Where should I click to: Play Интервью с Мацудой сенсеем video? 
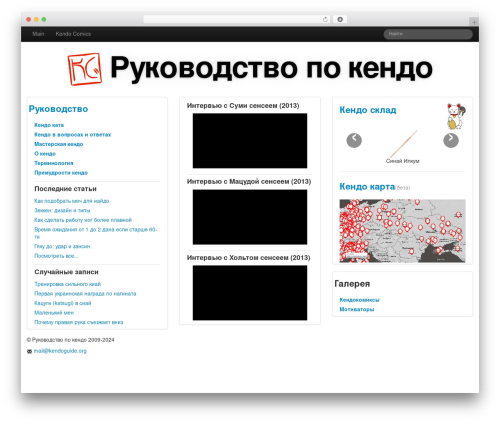coord(250,217)
